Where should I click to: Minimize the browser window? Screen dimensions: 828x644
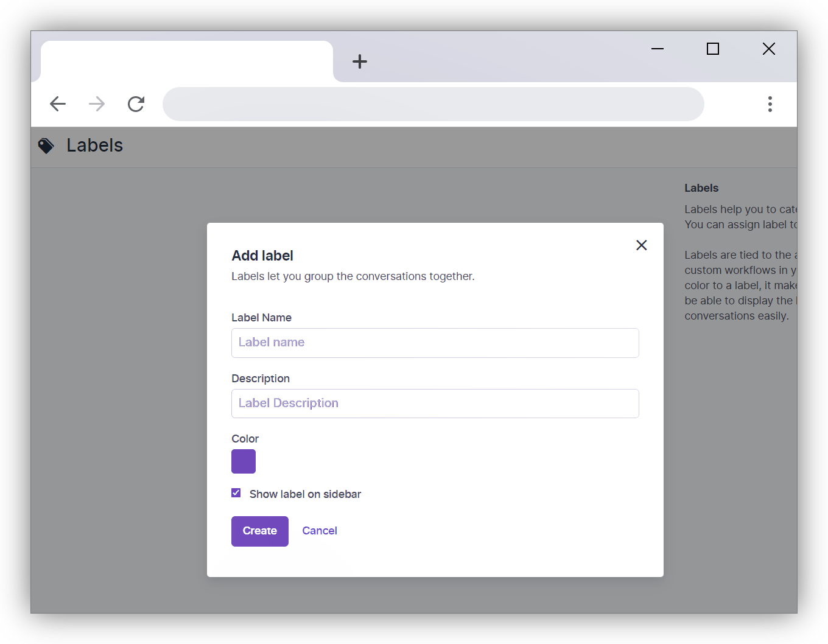coord(658,49)
